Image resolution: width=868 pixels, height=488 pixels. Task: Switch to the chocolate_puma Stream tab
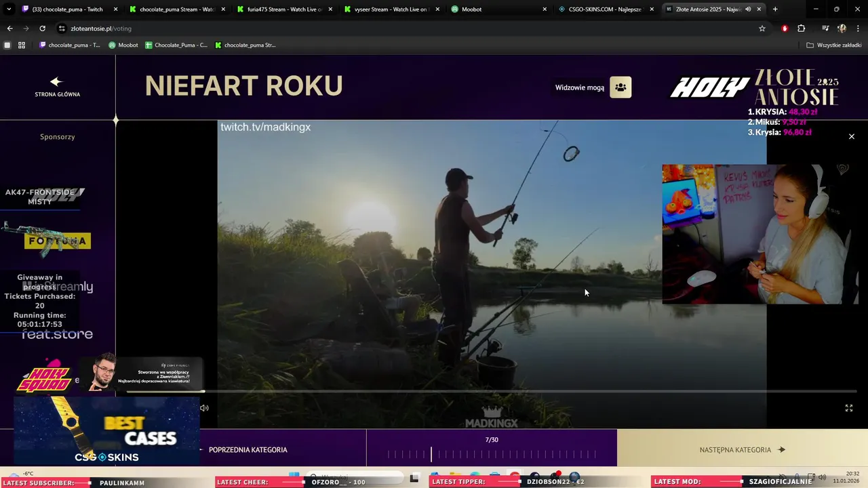pyautogui.click(x=176, y=9)
